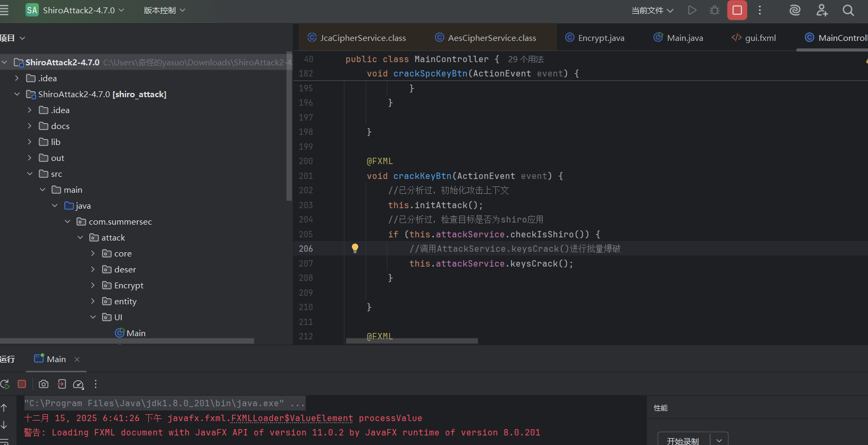This screenshot has width=868, height=445.
Task: Open the 版本控制 dropdown
Action: tap(164, 11)
